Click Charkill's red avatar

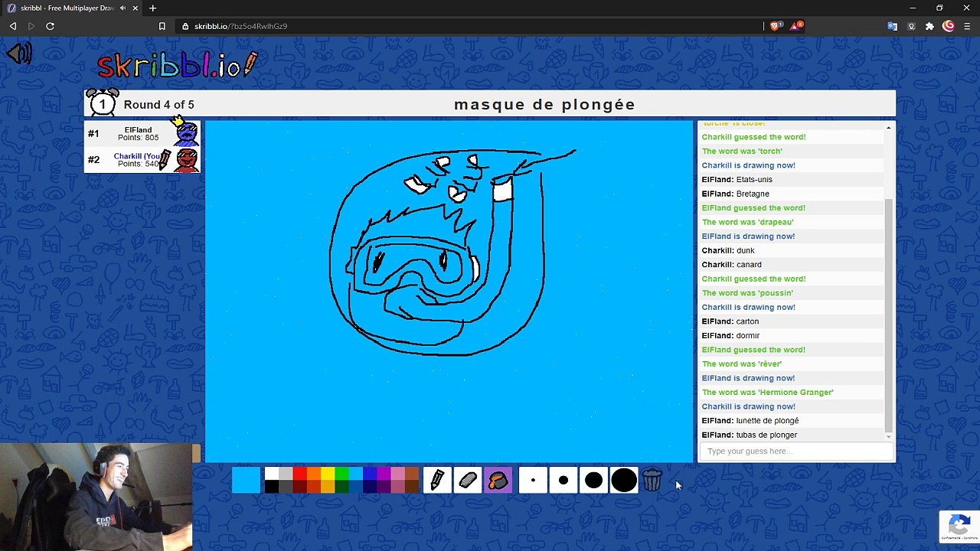187,160
